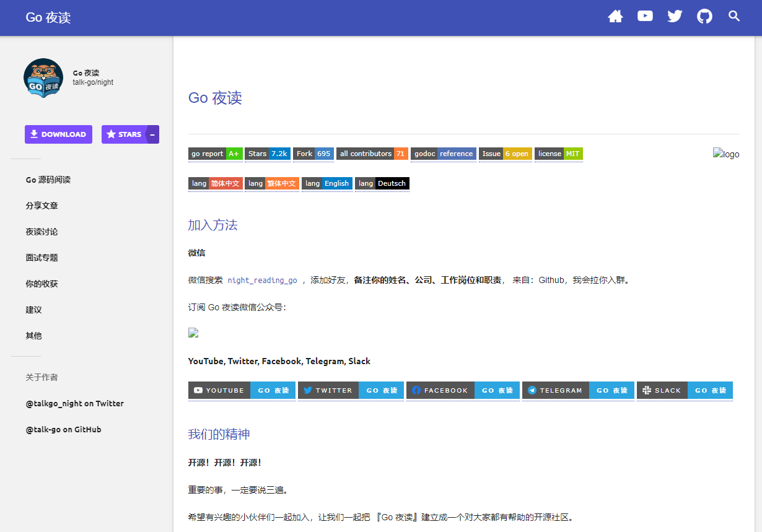Open the SLACK Go 夜读 badge
This screenshot has width=762, height=532.
(685, 390)
